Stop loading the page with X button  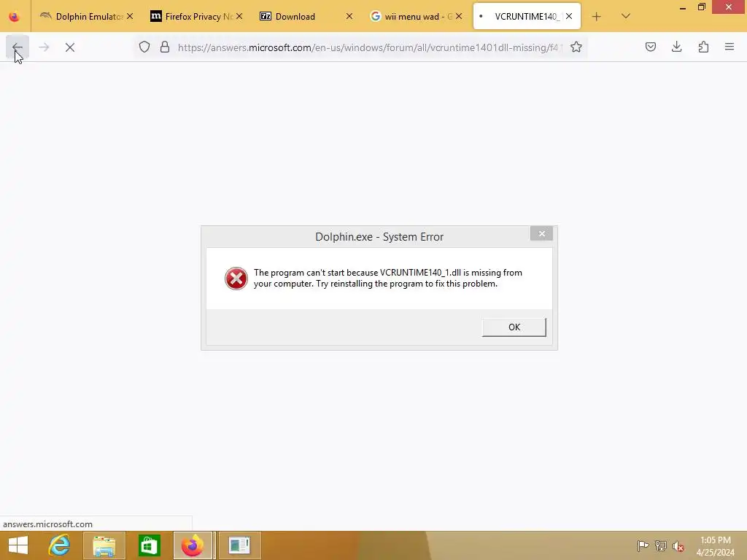click(x=70, y=47)
